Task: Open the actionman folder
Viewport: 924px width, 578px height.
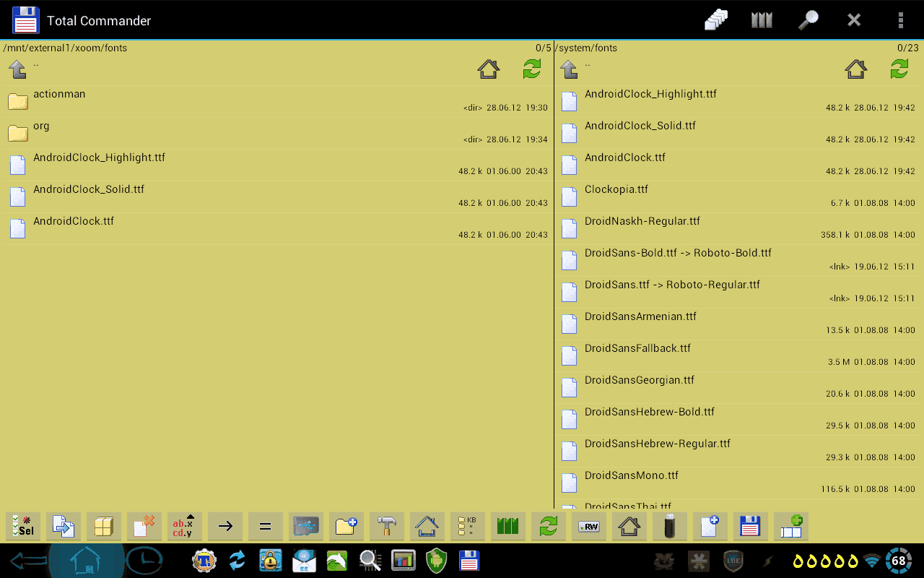Action: tap(277, 101)
